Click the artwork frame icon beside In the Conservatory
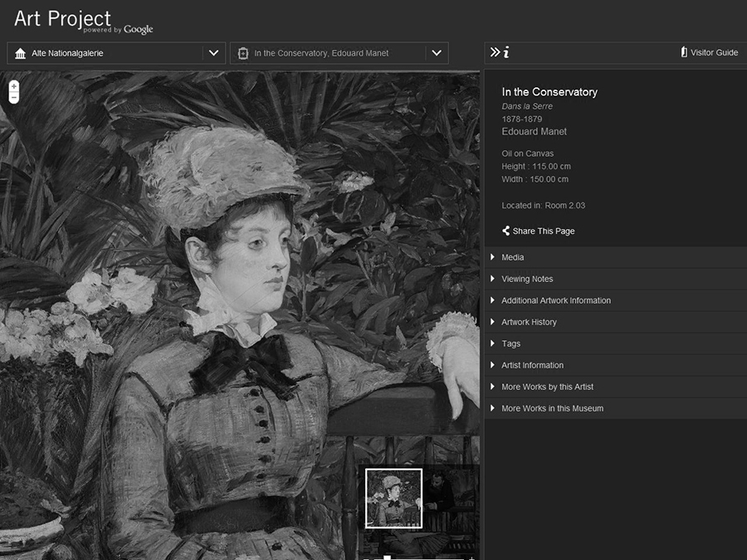This screenshot has width=747, height=560. click(x=243, y=53)
